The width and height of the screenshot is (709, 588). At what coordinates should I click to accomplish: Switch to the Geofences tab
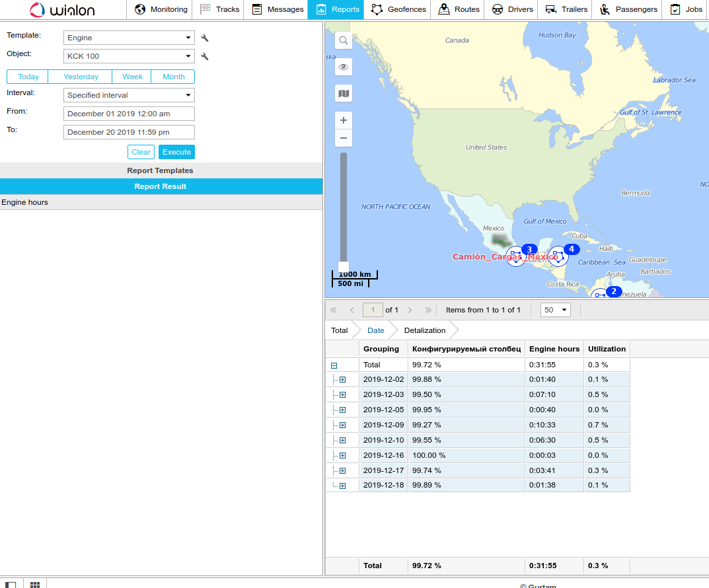(396, 9)
